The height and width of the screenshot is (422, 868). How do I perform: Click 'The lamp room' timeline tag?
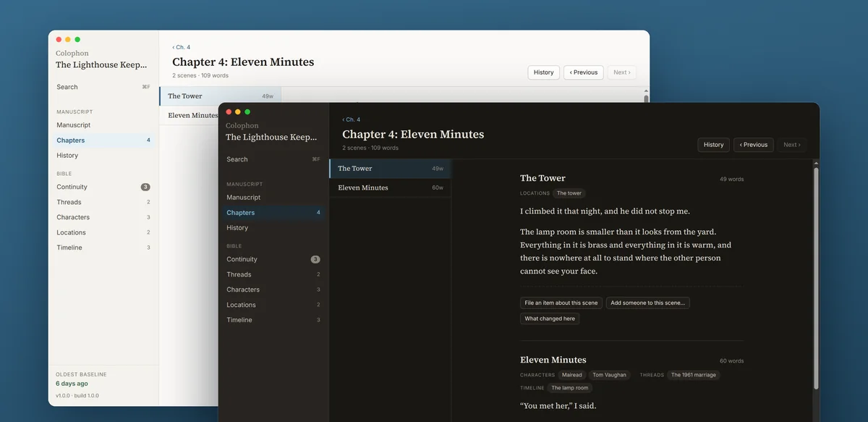click(x=570, y=388)
